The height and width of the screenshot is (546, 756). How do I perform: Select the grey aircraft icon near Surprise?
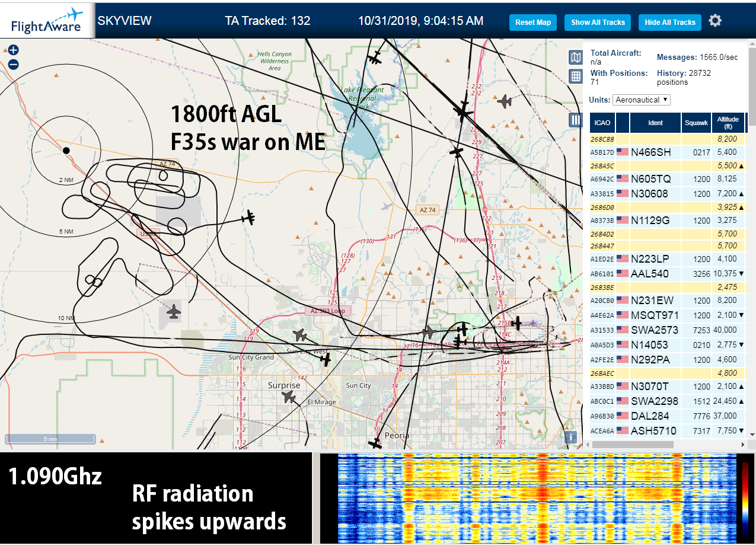click(289, 397)
